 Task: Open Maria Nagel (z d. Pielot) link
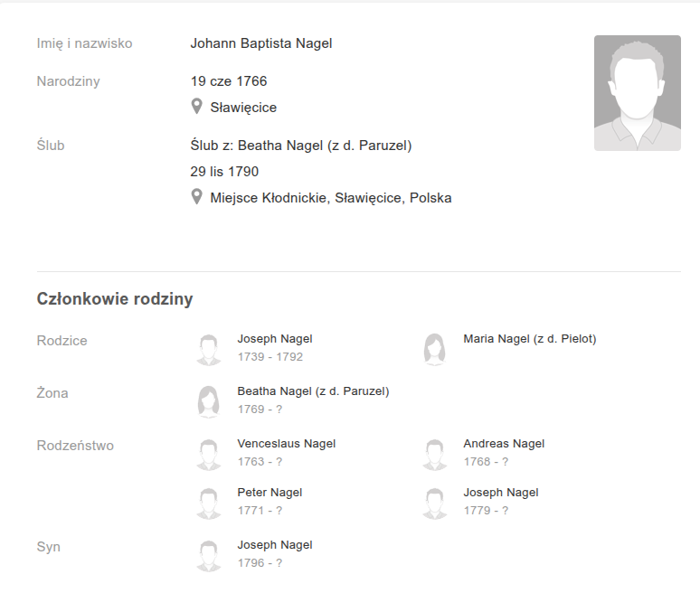tap(529, 339)
